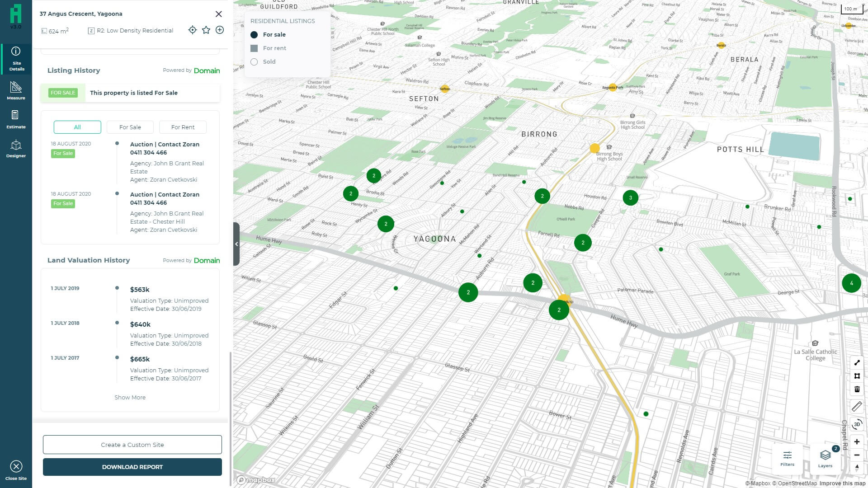The height and width of the screenshot is (488, 868).
Task: Switch to the For Sale history tab
Action: [x=130, y=127]
